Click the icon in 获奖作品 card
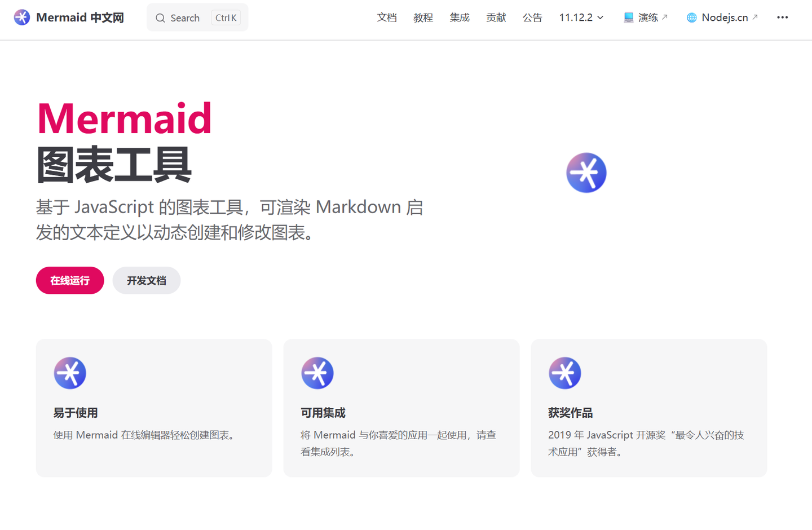Viewport: 812px width, 530px height. click(565, 373)
